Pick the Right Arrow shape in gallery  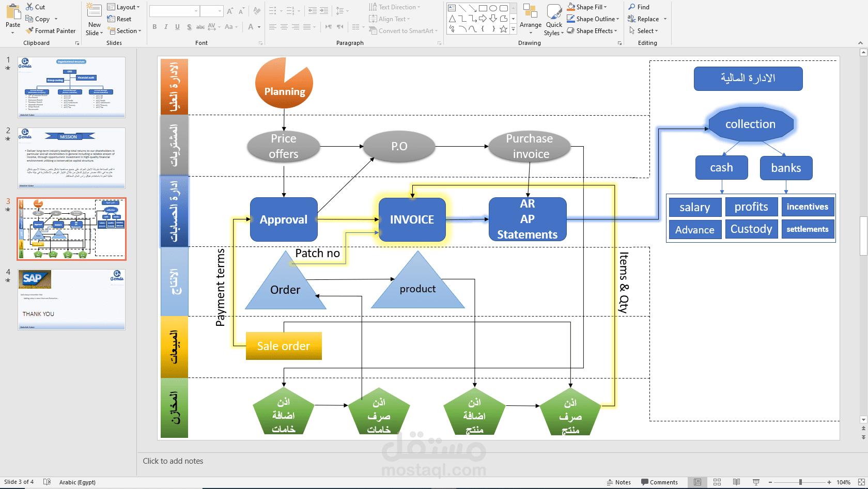[x=483, y=19]
